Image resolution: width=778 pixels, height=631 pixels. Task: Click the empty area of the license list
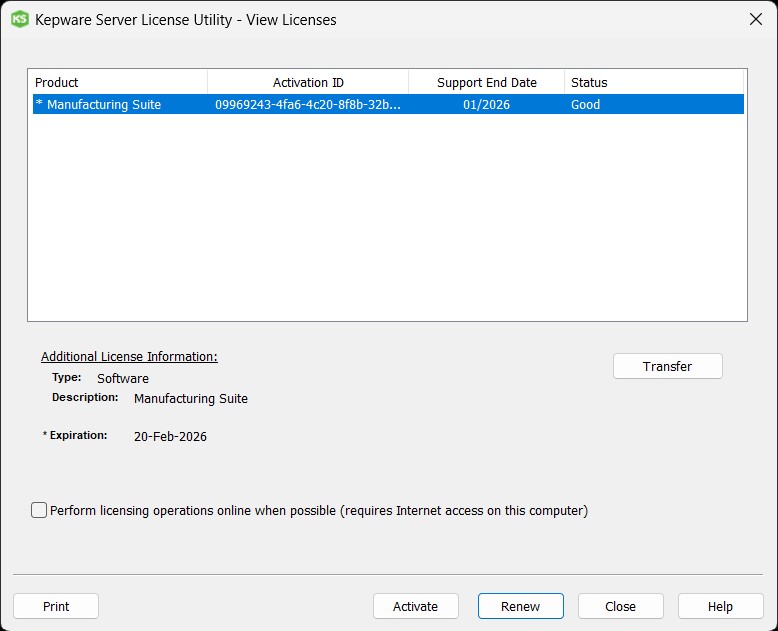pos(386,220)
